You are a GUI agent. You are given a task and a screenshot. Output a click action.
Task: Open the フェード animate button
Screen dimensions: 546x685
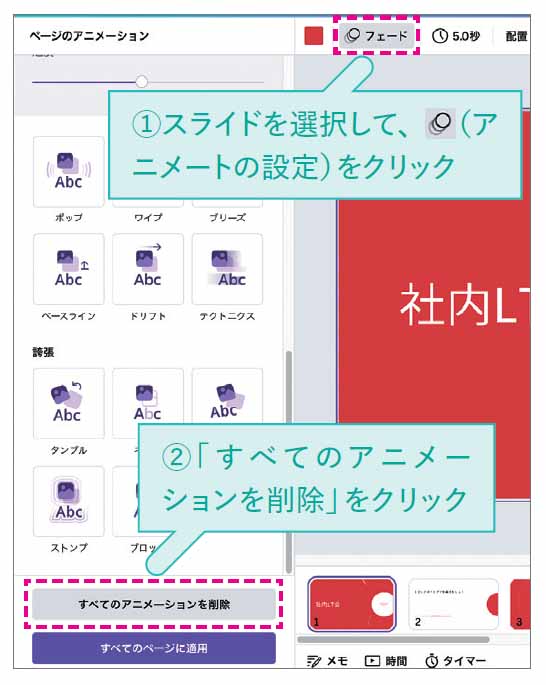(x=377, y=35)
